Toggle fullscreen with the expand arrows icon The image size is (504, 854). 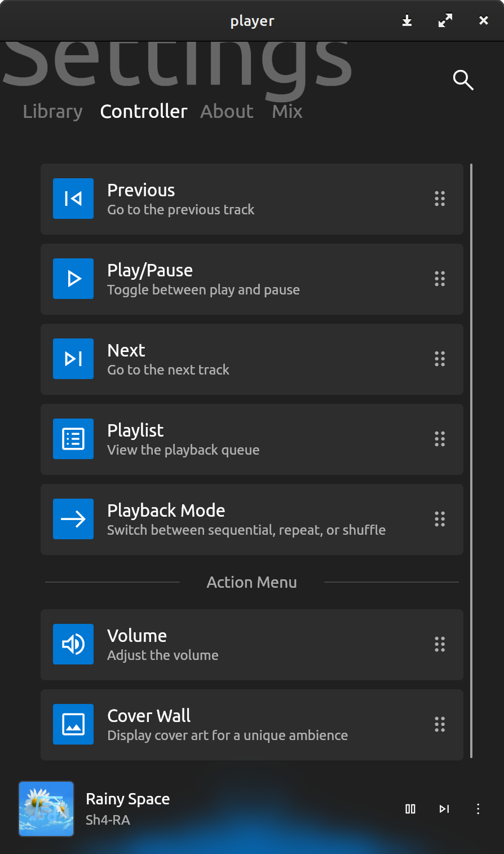click(x=445, y=21)
